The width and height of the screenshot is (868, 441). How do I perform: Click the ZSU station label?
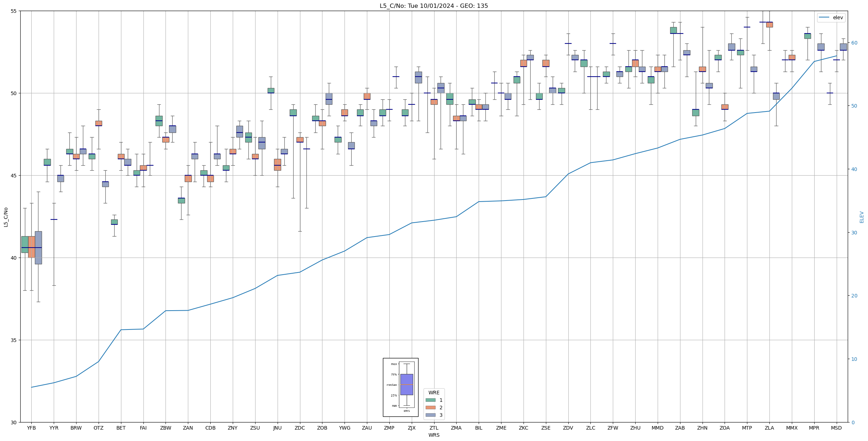255,428
